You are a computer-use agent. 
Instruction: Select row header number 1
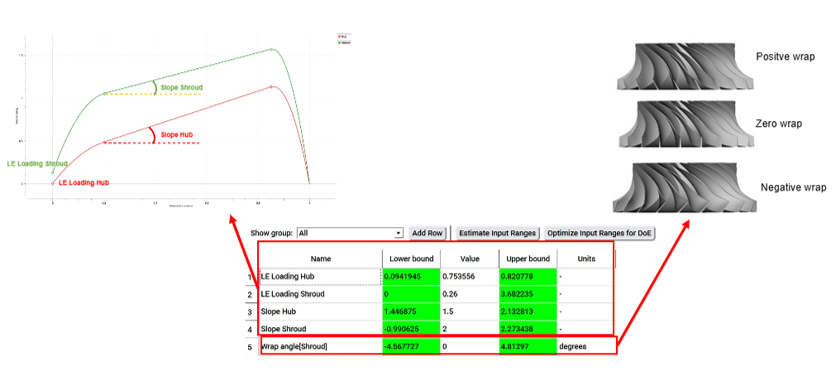point(250,277)
